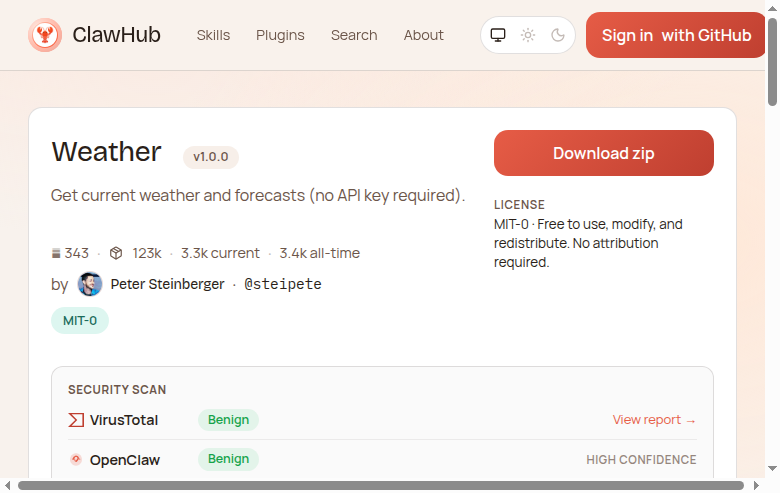
Task: Open the VirusTotal View report link
Action: point(654,420)
